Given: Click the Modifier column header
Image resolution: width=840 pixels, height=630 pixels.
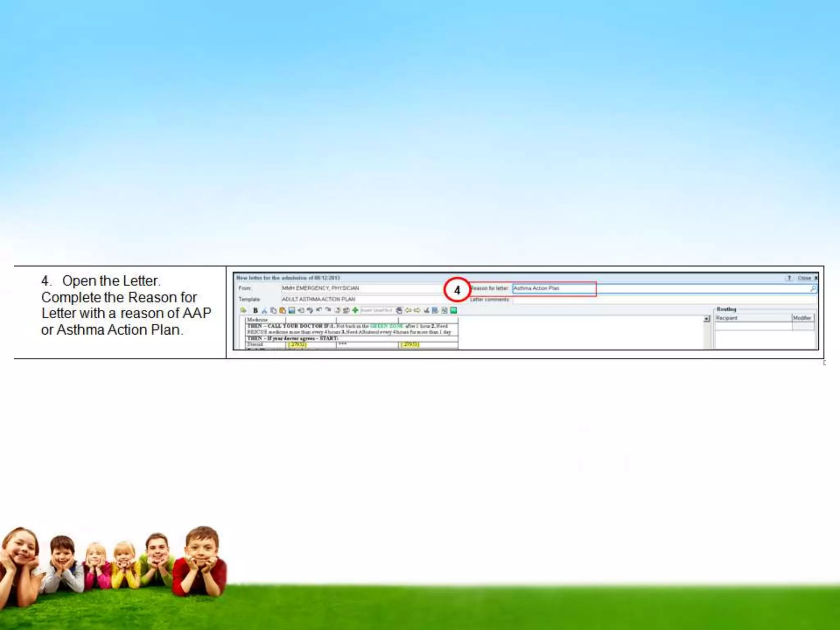Looking at the screenshot, I should pyautogui.click(x=802, y=318).
